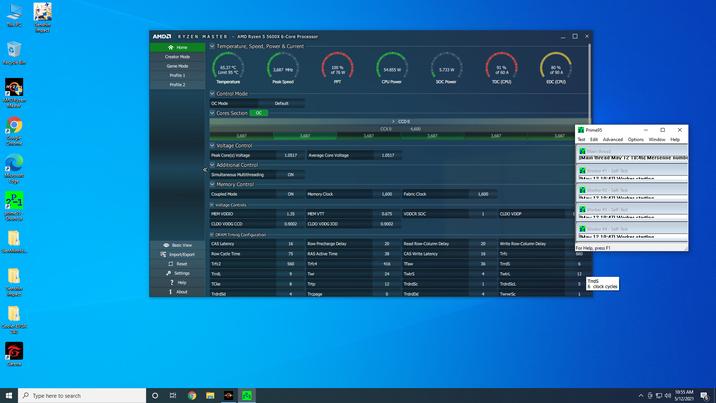Click the Peak Speed gauge
716x403 pixels.
click(x=283, y=68)
